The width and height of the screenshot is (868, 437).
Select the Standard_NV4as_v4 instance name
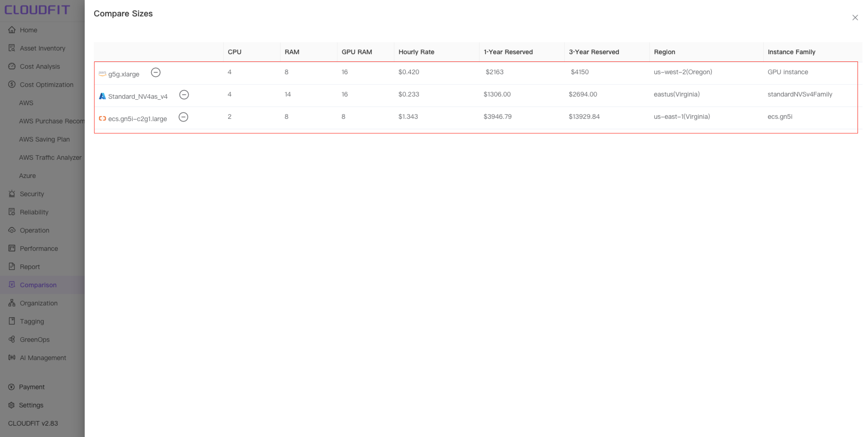pos(138,97)
